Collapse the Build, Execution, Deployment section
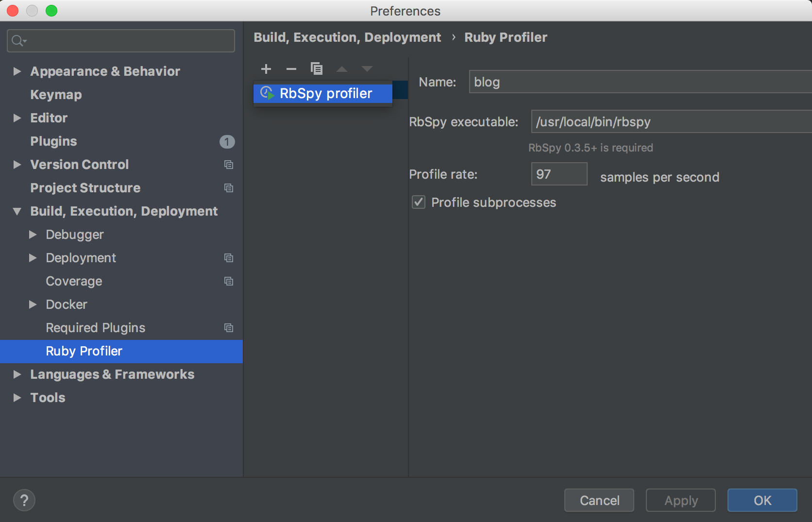 click(17, 211)
